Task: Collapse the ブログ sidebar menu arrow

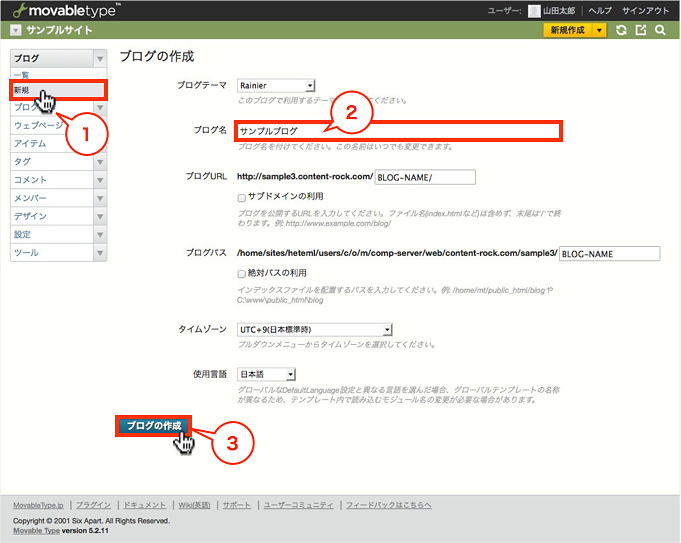Action: [x=100, y=58]
